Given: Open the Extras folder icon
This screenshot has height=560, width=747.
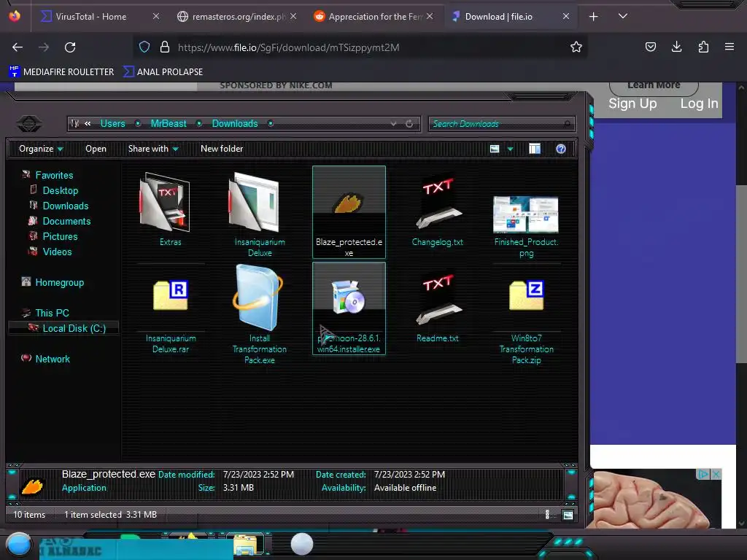Looking at the screenshot, I should (165, 203).
